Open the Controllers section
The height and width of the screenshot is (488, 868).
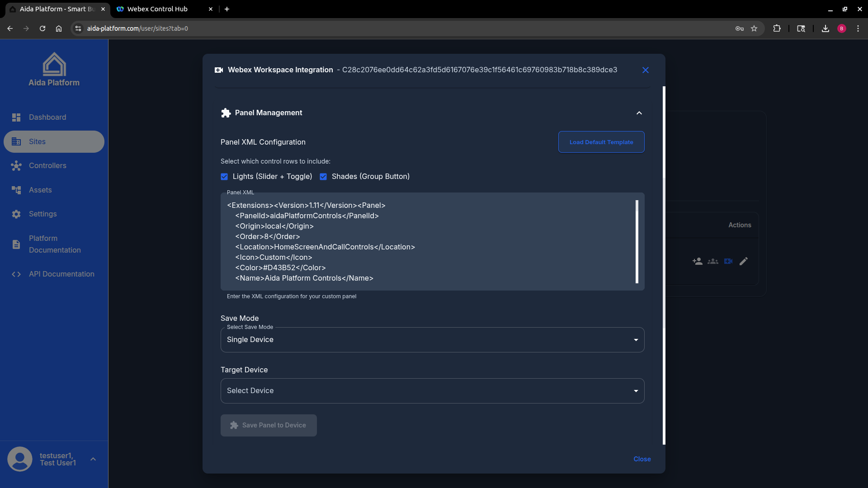point(47,166)
